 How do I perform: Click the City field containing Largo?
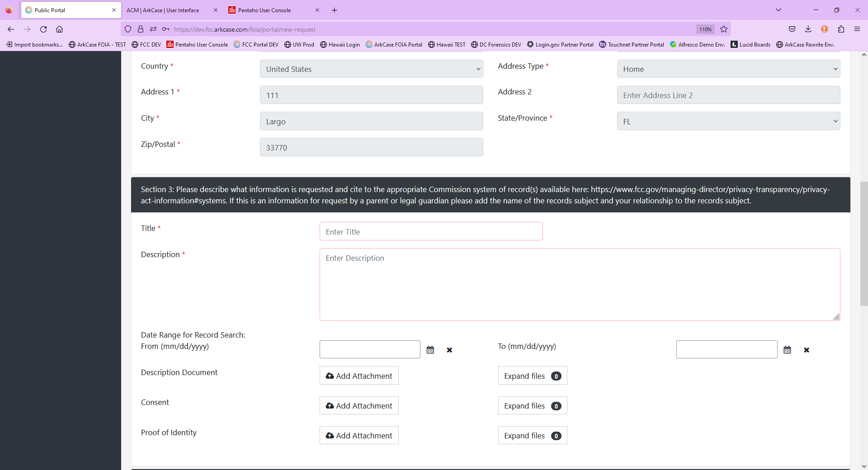click(x=372, y=121)
